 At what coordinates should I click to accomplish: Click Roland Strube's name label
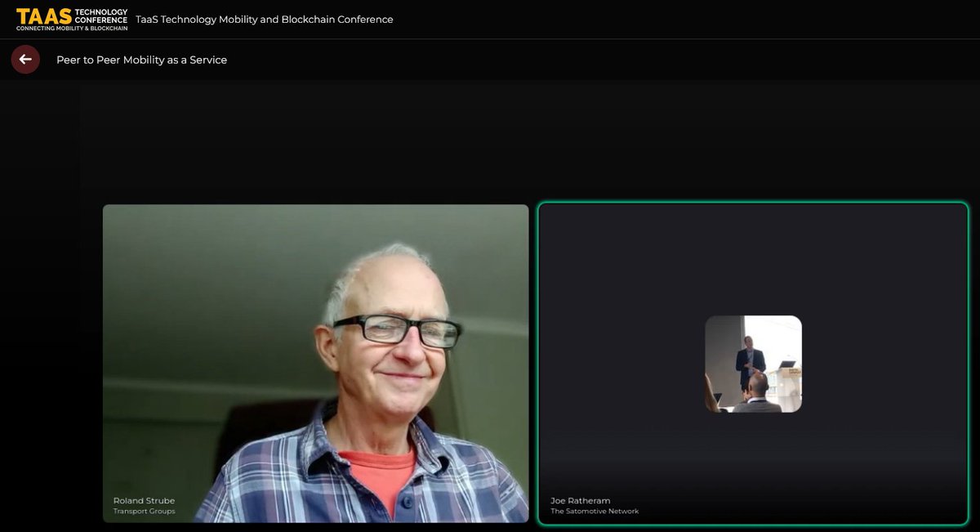(145, 501)
